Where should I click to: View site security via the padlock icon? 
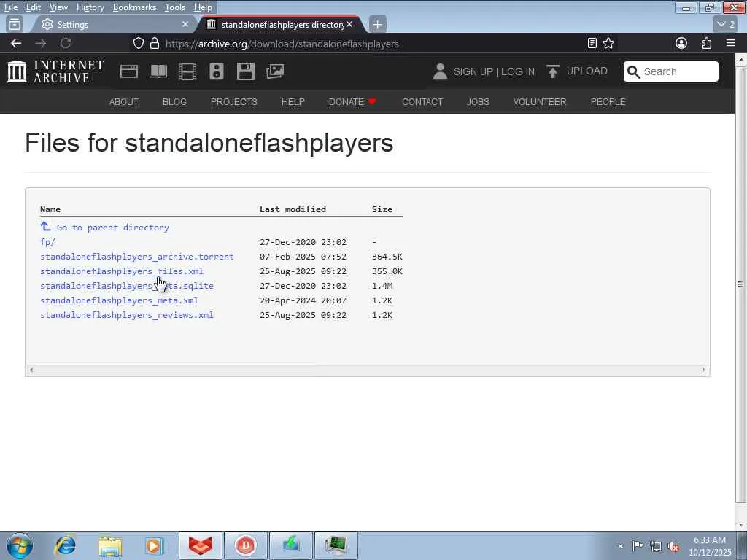click(x=155, y=43)
